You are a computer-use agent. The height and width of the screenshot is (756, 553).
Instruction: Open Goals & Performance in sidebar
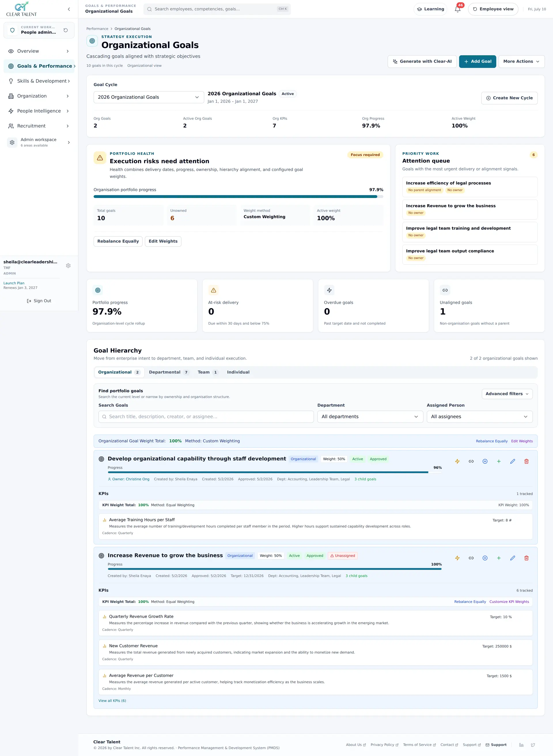pyautogui.click(x=39, y=66)
